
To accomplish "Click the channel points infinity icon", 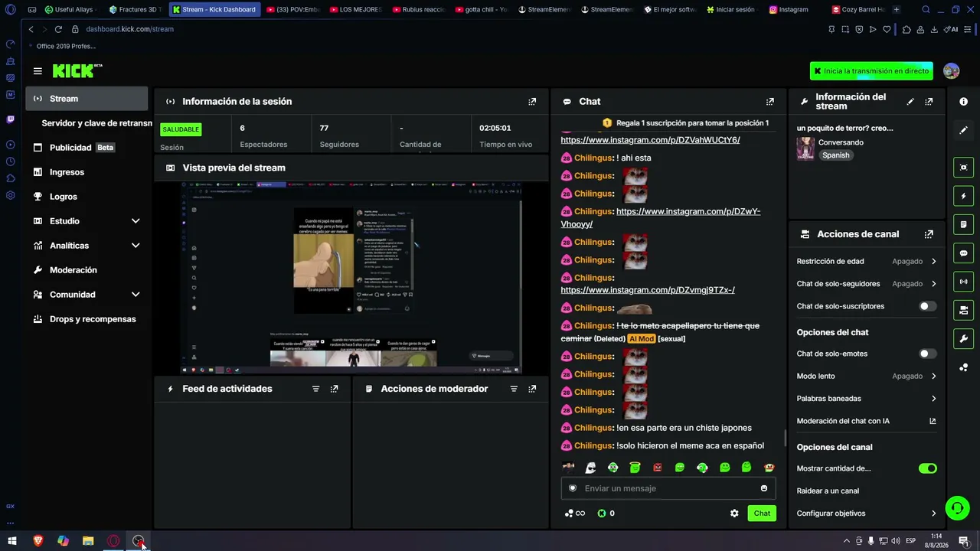I will coord(575,514).
